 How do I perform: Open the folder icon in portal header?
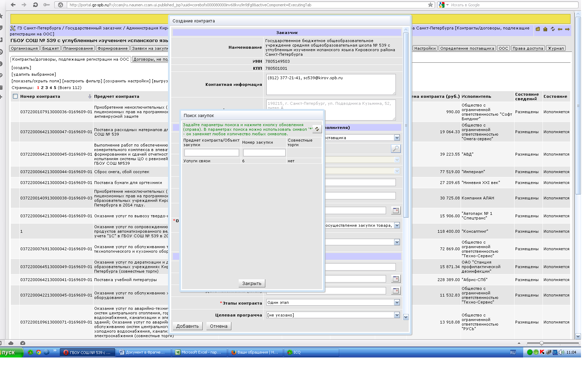click(538, 29)
